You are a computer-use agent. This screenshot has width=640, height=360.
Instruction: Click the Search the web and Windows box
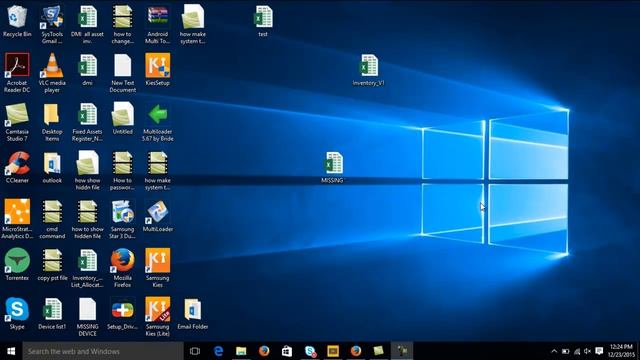tap(103, 351)
